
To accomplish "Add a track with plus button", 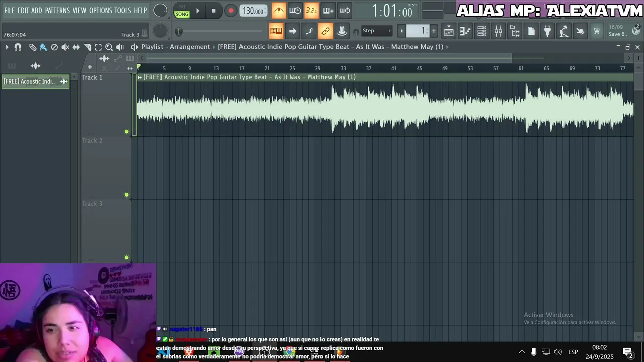I will click(x=90, y=67).
